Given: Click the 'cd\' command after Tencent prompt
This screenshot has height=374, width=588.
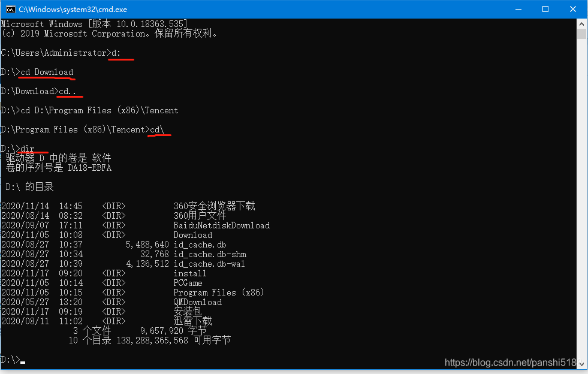Looking at the screenshot, I should (x=157, y=129).
